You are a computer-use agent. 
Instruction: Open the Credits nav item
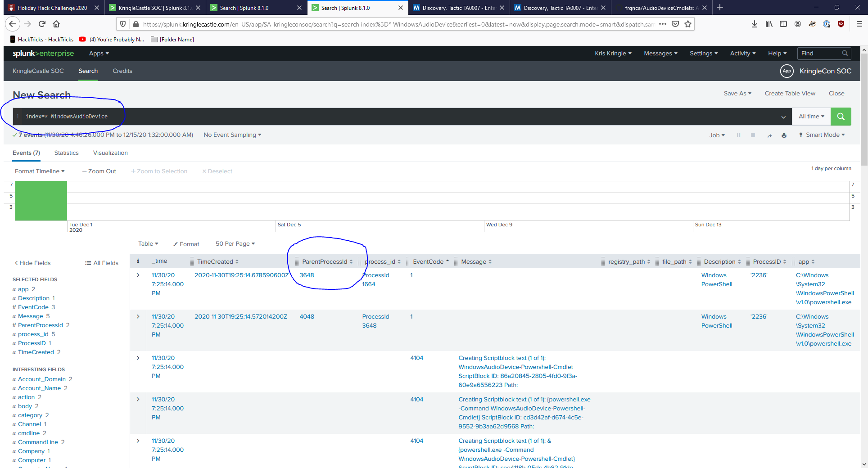tap(122, 71)
